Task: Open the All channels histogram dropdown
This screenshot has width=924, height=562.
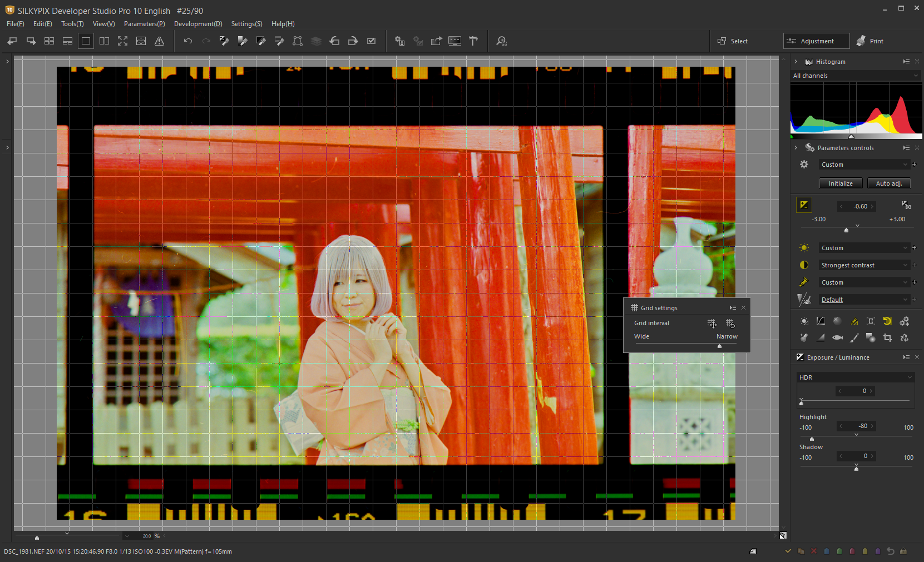Action: (x=856, y=76)
